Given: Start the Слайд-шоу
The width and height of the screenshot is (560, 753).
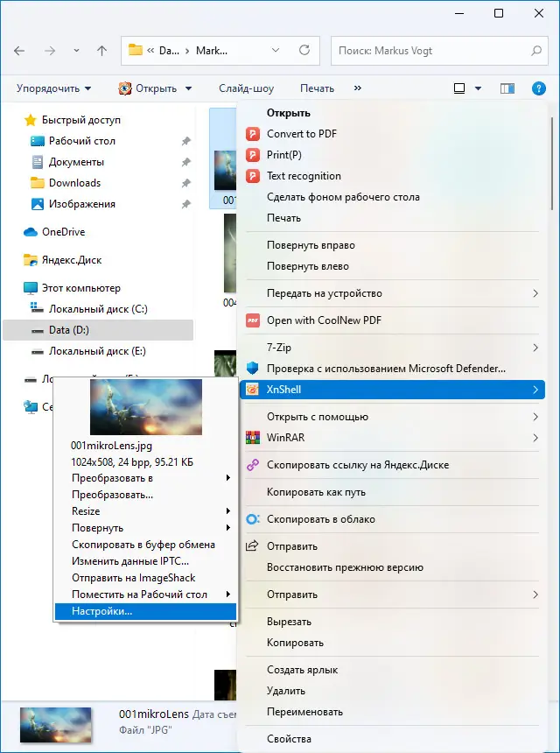Looking at the screenshot, I should tap(246, 88).
